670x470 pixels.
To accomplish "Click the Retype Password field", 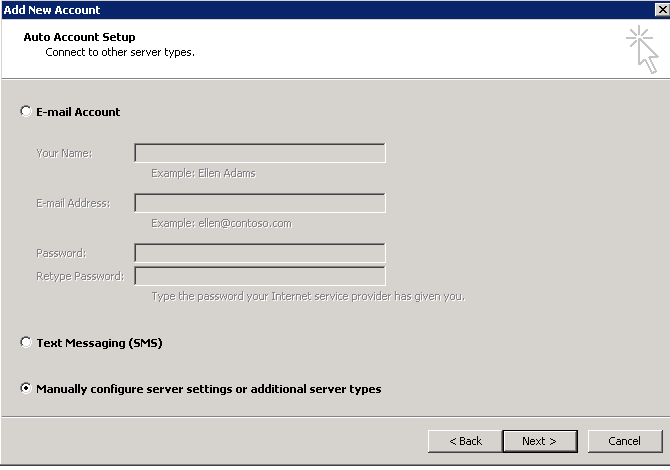I will click(x=260, y=276).
